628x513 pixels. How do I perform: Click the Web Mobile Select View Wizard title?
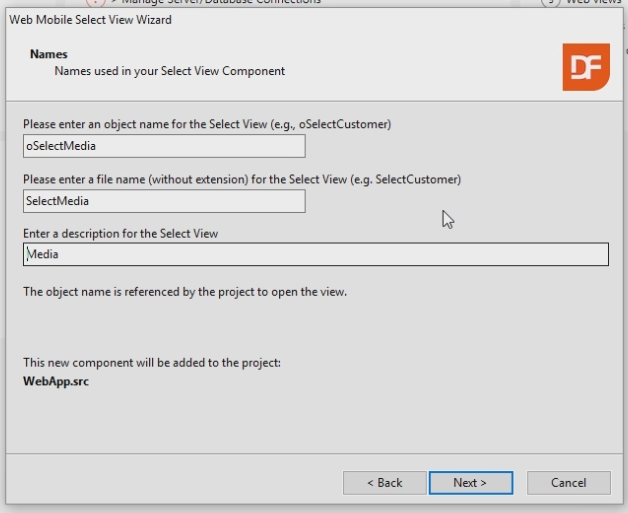[90, 19]
